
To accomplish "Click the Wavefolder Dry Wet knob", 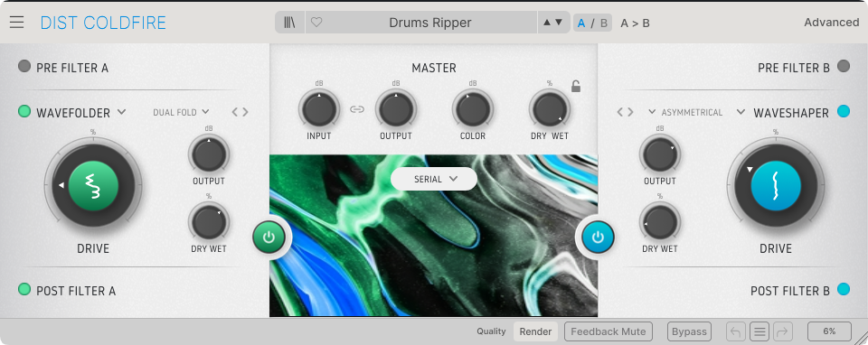I will (209, 221).
